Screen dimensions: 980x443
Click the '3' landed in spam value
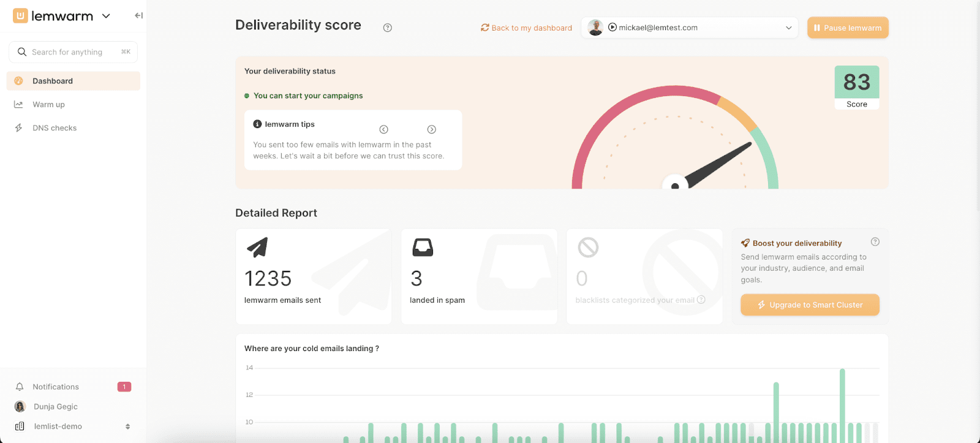[417, 279]
